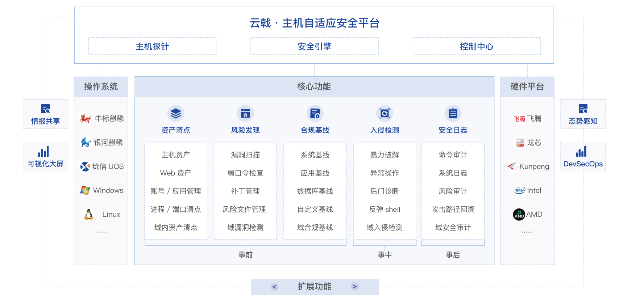The width and height of the screenshot is (644, 304).
Task: Open the 核心功能 header tab
Action: pos(314,87)
